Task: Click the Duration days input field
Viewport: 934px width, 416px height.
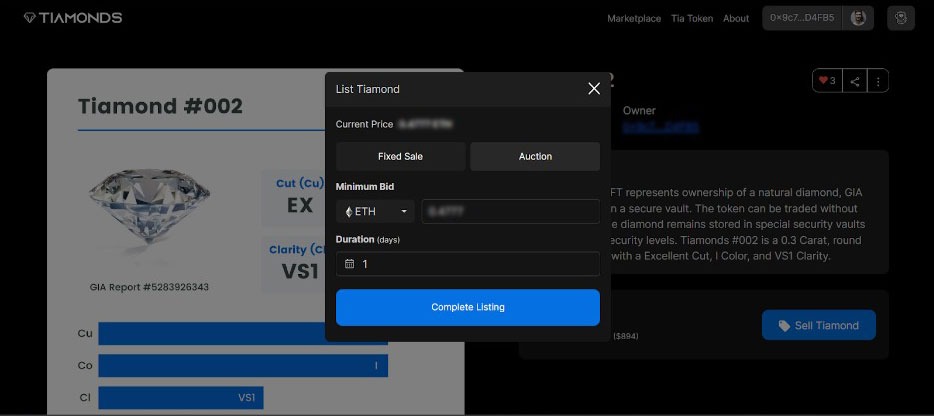Action: pyautogui.click(x=468, y=263)
